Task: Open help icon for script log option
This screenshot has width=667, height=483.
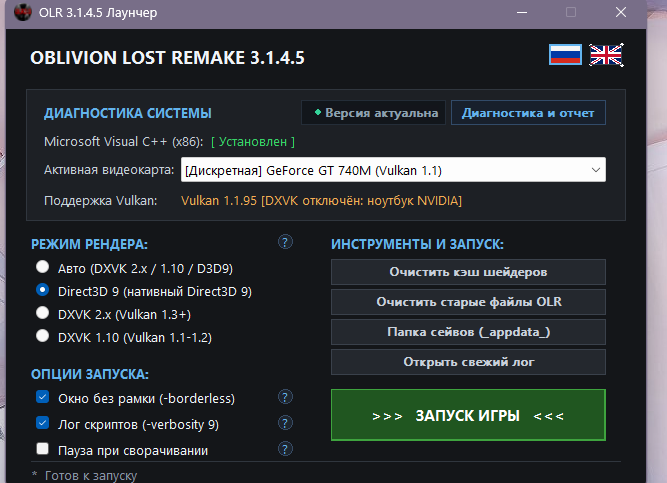Action: pyautogui.click(x=285, y=423)
